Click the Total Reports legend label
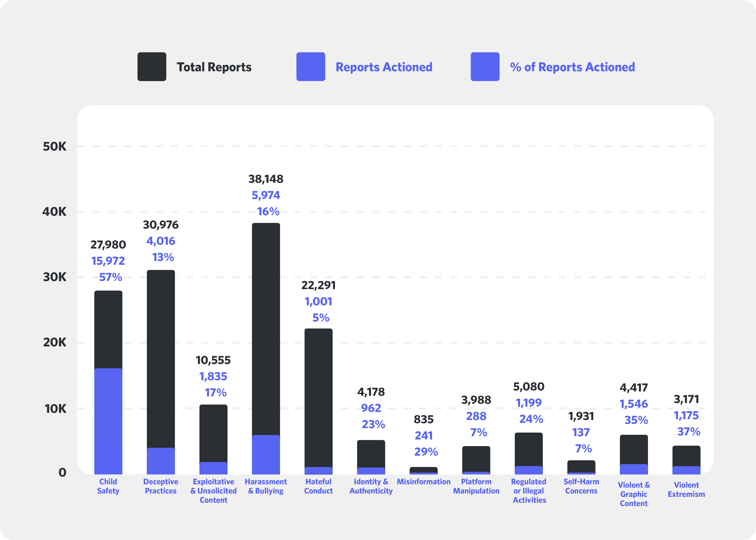Viewport: 756px width, 540px height. [x=214, y=67]
